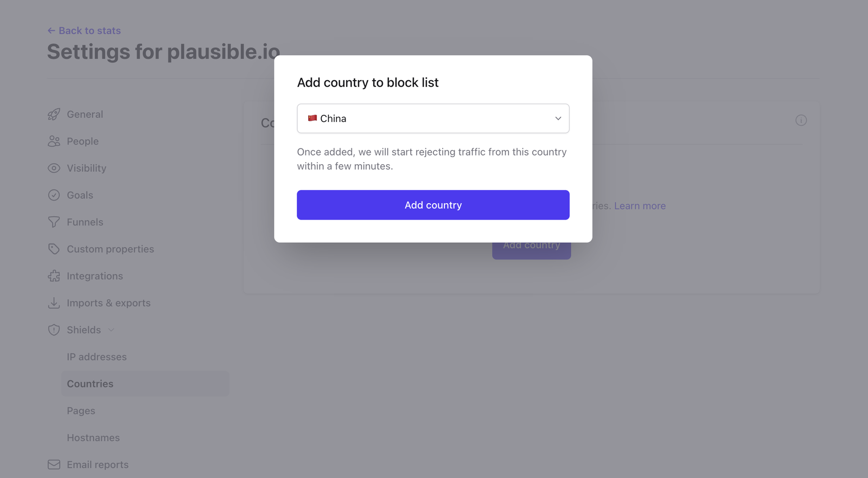Click the Integrations puzzle piece icon
The width and height of the screenshot is (868, 478).
(54, 276)
